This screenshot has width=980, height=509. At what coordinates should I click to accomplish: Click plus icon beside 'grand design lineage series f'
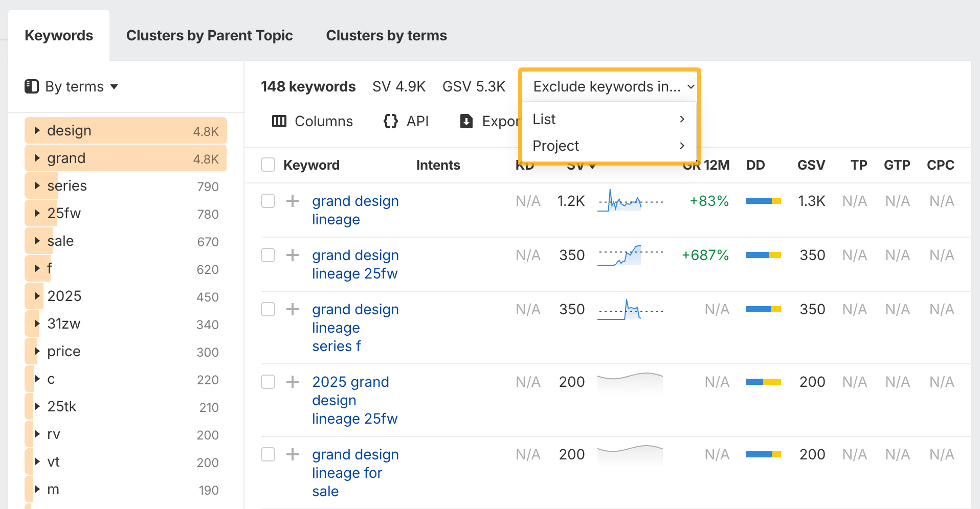(293, 309)
